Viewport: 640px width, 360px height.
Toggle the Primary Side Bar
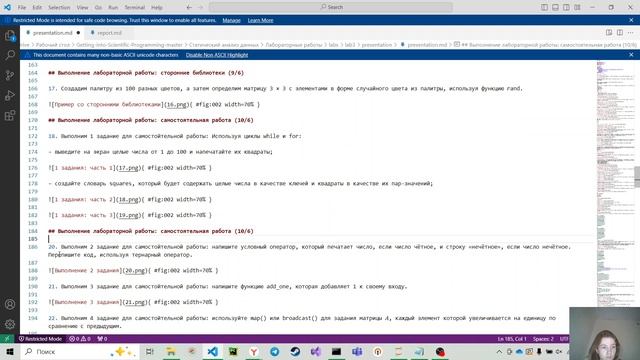point(544,7)
